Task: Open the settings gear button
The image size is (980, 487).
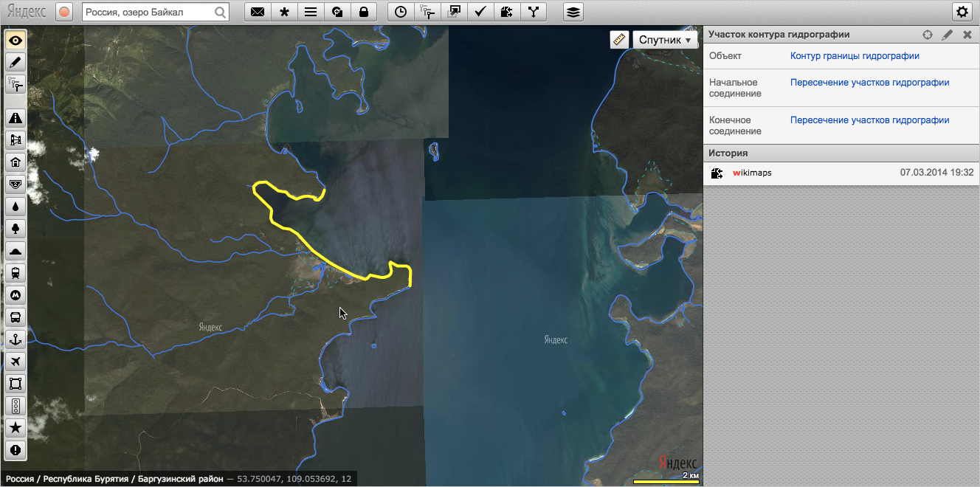Action: pos(962,12)
